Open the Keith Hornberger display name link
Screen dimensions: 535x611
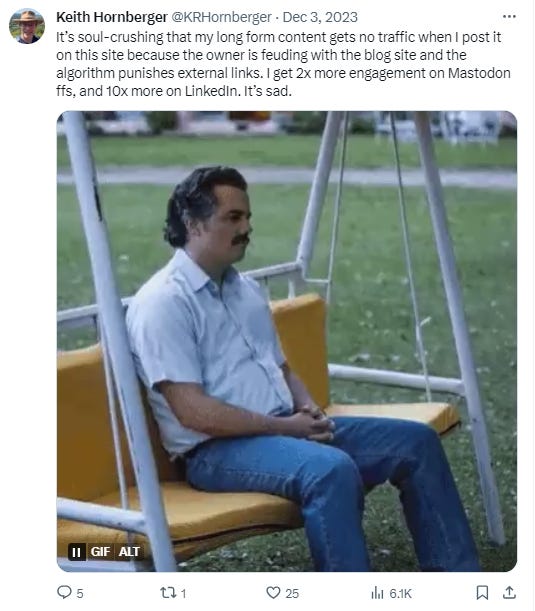click(111, 17)
